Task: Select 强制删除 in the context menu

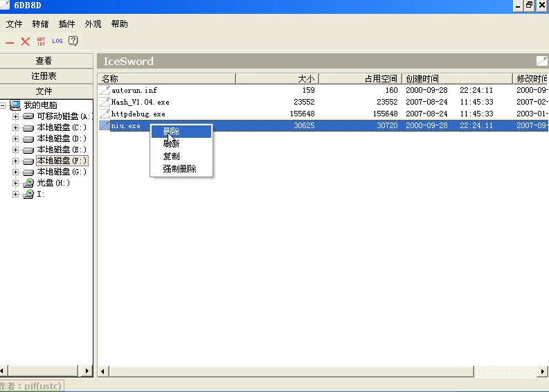Action: [x=179, y=169]
